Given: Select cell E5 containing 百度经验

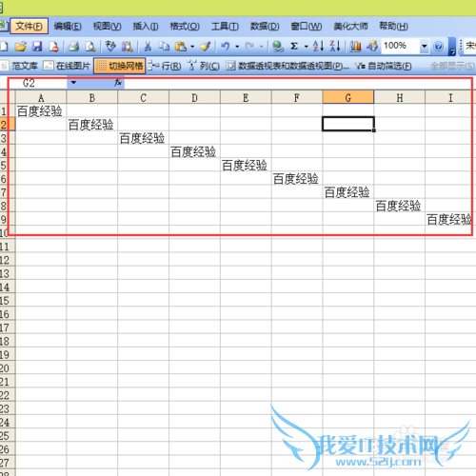Looking at the screenshot, I should pyautogui.click(x=246, y=165).
